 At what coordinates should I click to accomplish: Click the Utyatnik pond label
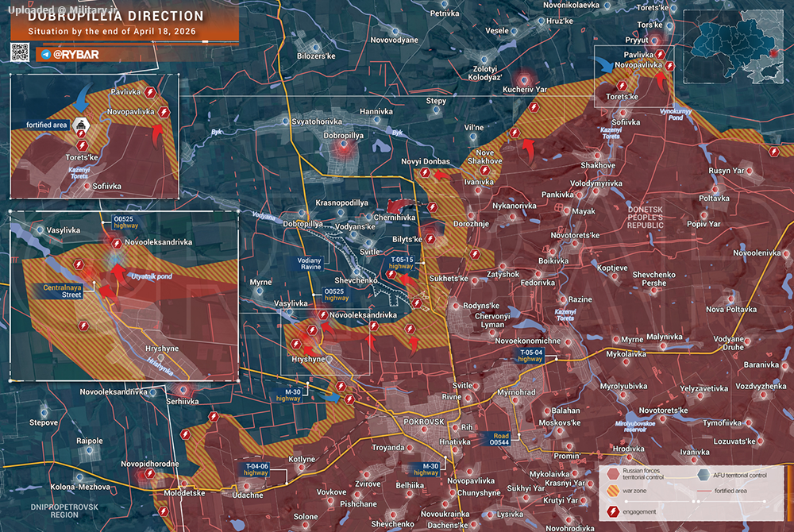point(152,277)
